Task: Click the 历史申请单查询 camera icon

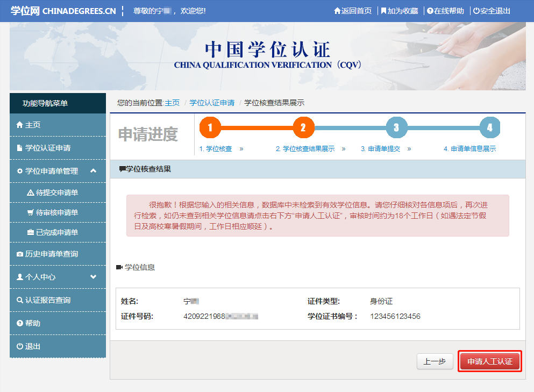Action: [20, 254]
